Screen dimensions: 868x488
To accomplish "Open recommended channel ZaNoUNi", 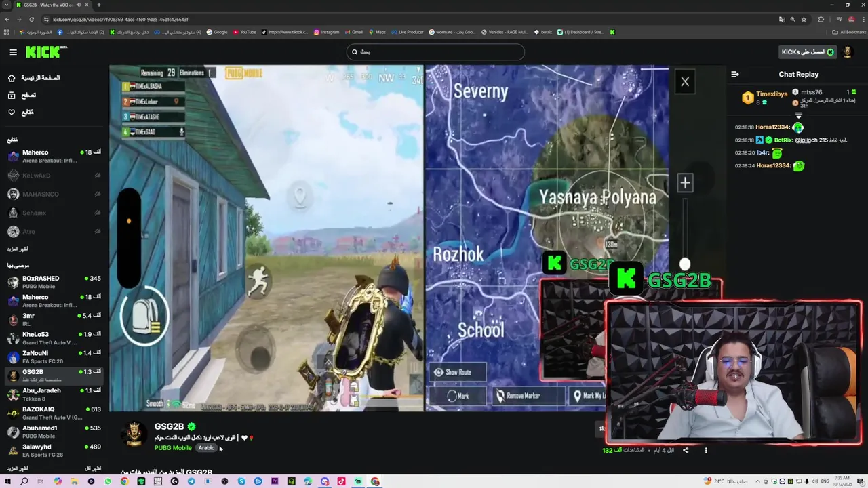I will click(x=54, y=357).
